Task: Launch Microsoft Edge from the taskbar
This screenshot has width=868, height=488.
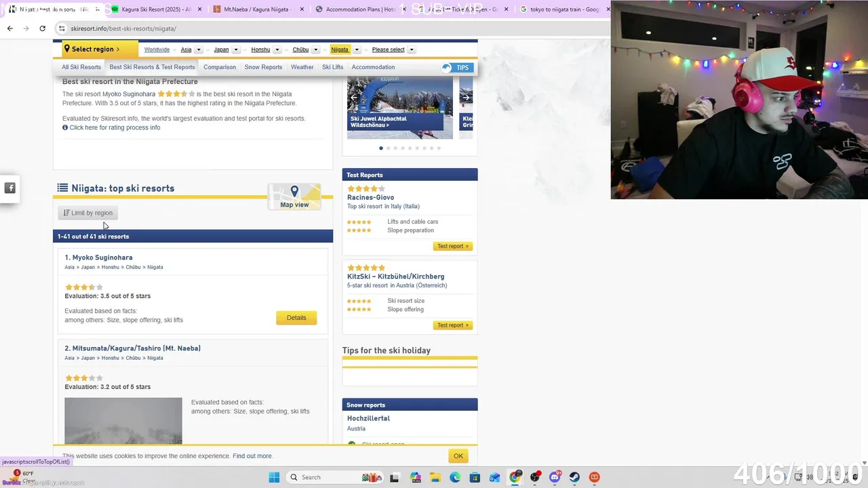Action: pyautogui.click(x=455, y=477)
